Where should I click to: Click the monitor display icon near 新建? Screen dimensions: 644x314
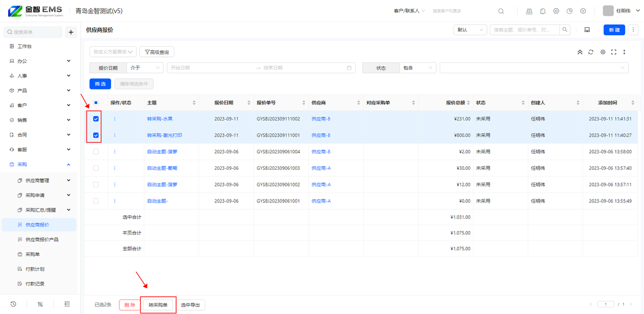(587, 30)
